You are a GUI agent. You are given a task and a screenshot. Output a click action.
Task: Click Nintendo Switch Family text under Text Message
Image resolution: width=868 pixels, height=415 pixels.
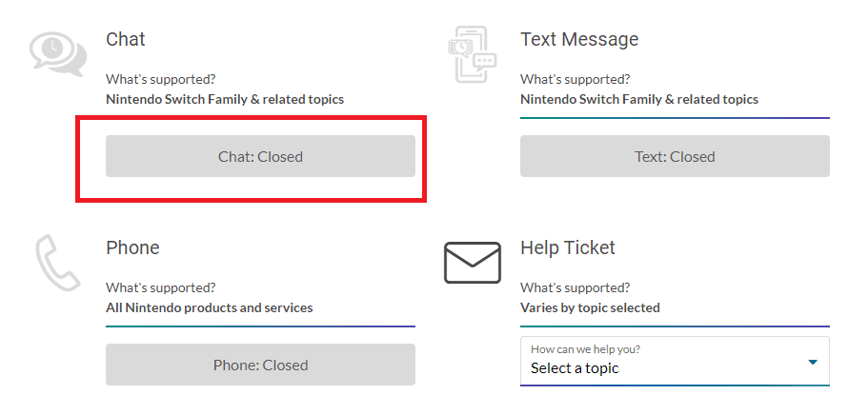click(639, 100)
